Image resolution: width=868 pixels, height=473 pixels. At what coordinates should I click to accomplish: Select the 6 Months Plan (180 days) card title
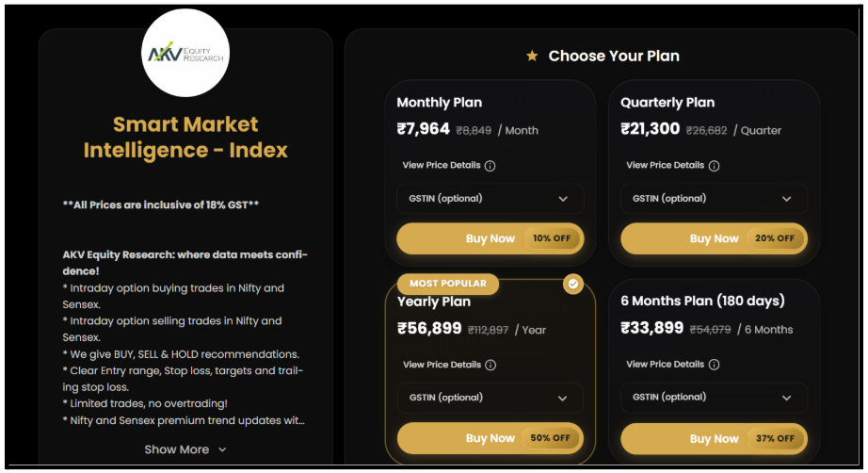702,302
